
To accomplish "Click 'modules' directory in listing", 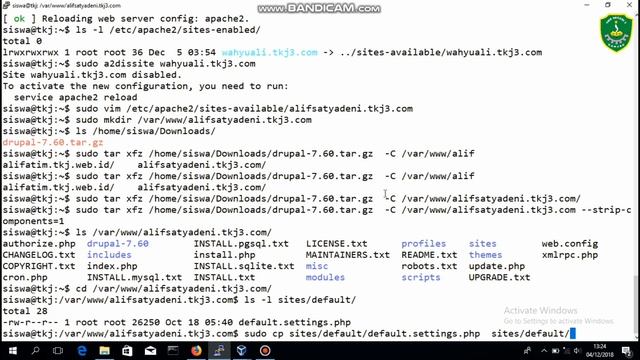I will [325, 277].
